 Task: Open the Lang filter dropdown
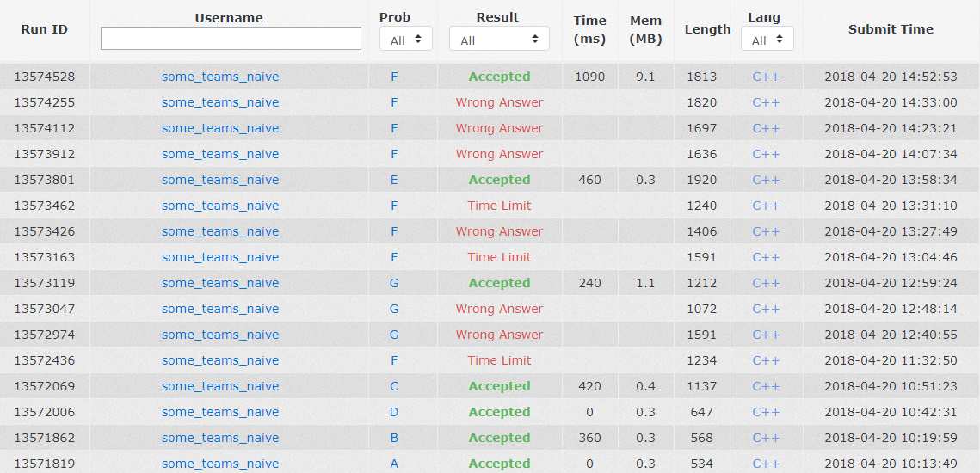[767, 40]
